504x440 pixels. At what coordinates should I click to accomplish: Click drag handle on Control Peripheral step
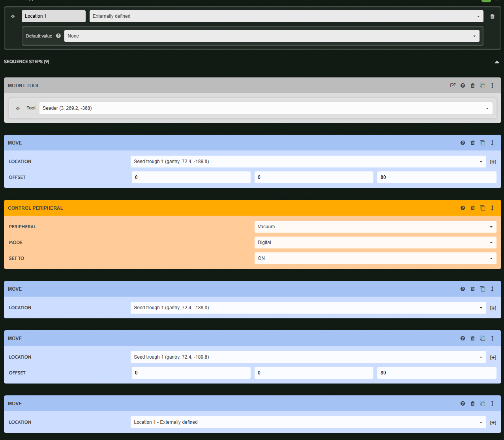[492, 208]
